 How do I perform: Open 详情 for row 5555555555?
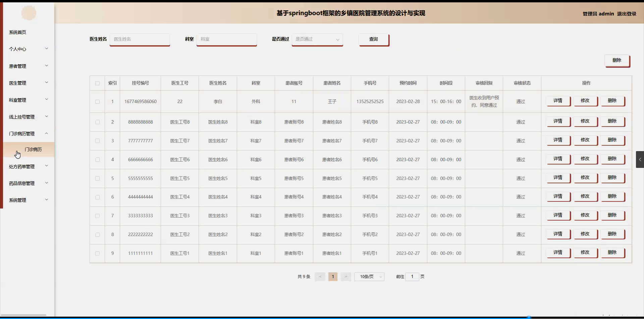(x=558, y=178)
